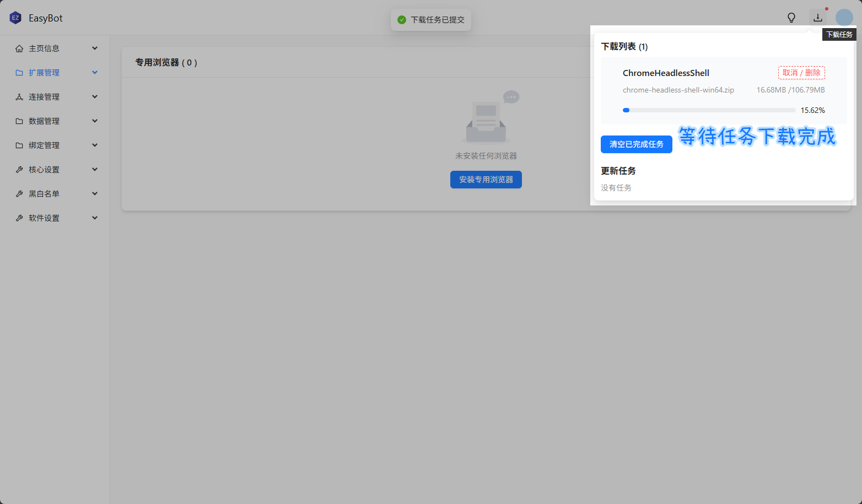Click the EasyBot hexagon logo icon
862x504 pixels.
[15, 18]
